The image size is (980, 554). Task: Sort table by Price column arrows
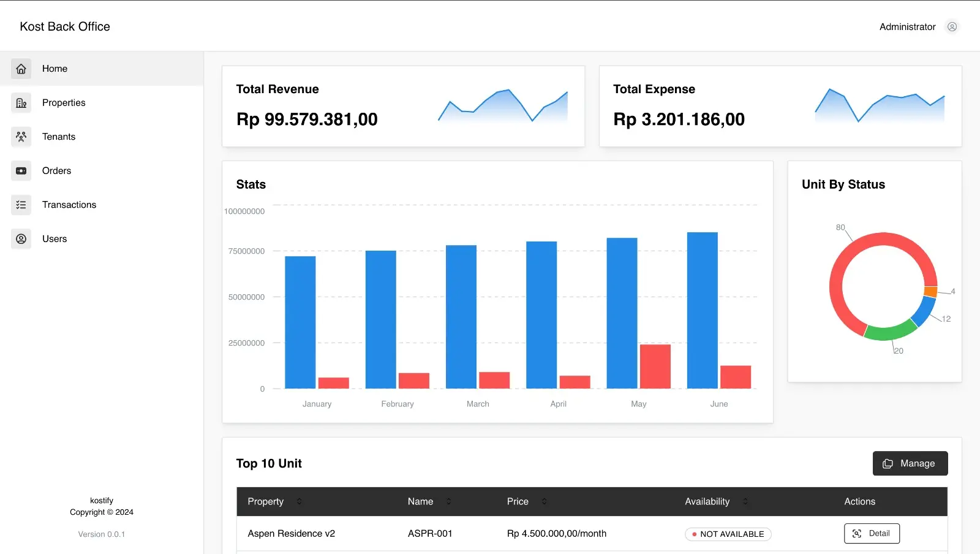(544, 501)
